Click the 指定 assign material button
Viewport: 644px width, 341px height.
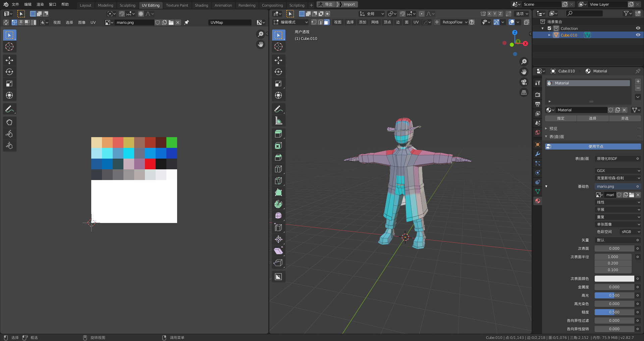[561, 118]
